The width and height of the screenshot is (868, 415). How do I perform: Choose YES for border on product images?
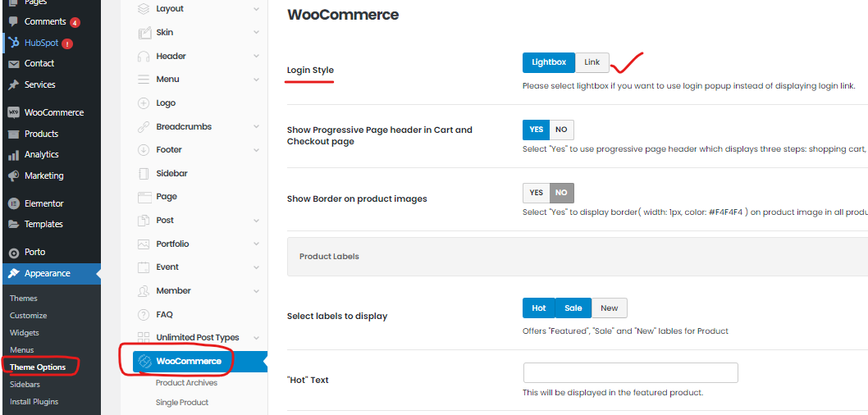(536, 193)
